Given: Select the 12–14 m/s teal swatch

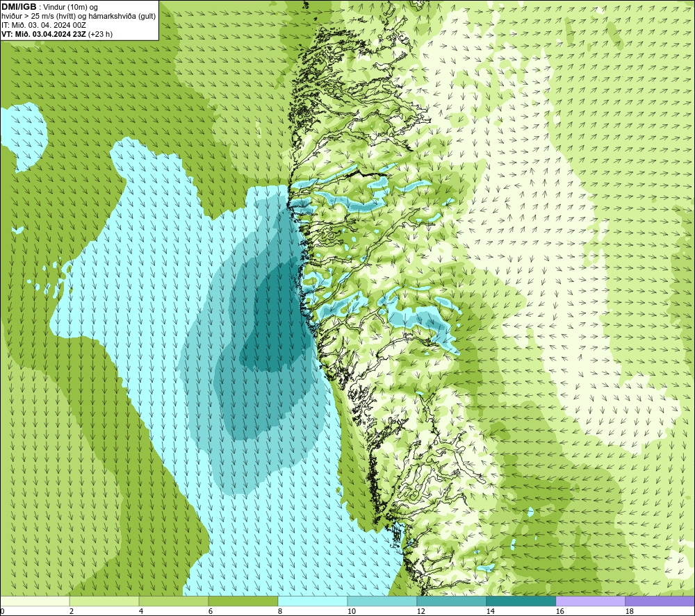Looking at the screenshot, I should click(x=451, y=601).
